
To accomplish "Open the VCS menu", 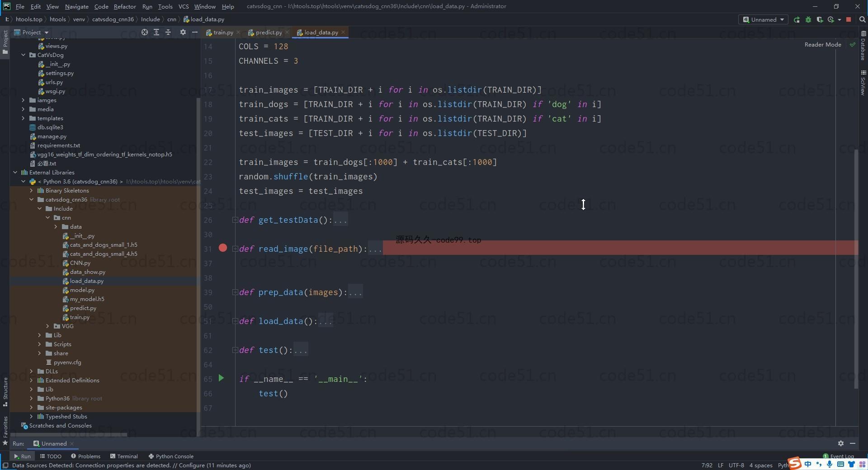I will 184,6.
